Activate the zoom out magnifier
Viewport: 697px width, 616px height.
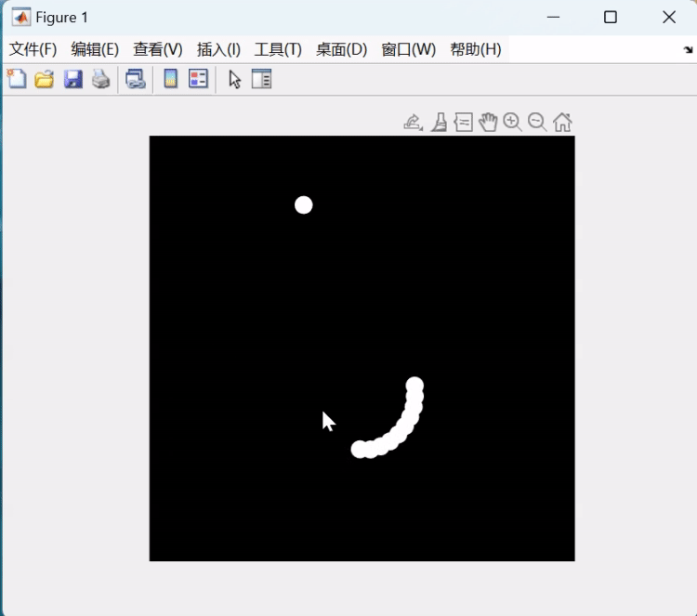pyautogui.click(x=537, y=122)
